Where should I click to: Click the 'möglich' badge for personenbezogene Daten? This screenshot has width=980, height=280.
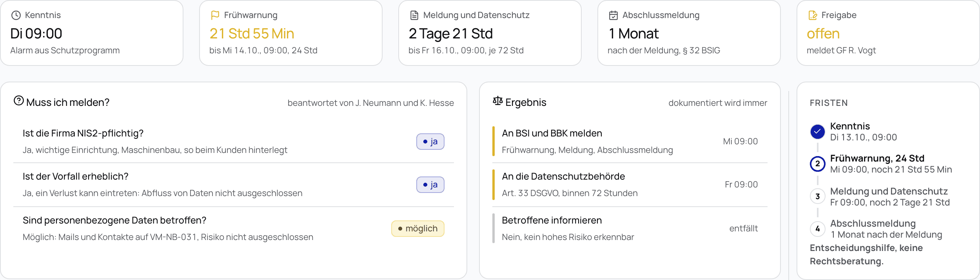pos(418,229)
